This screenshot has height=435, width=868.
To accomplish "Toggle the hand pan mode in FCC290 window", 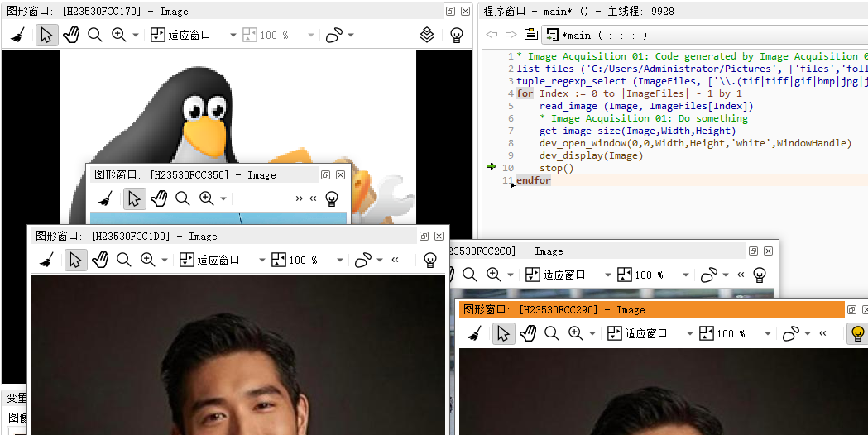I will (528, 333).
